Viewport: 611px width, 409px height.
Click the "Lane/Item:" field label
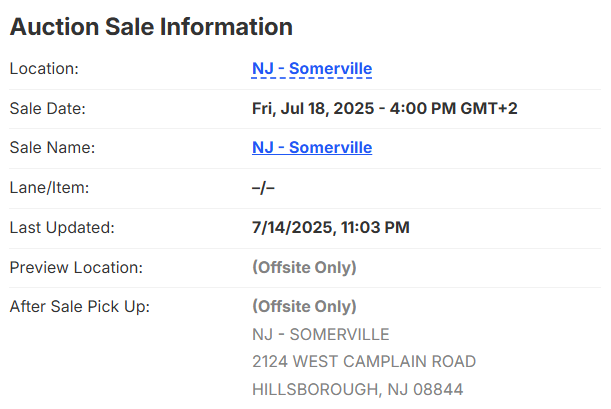pyautogui.click(x=50, y=187)
